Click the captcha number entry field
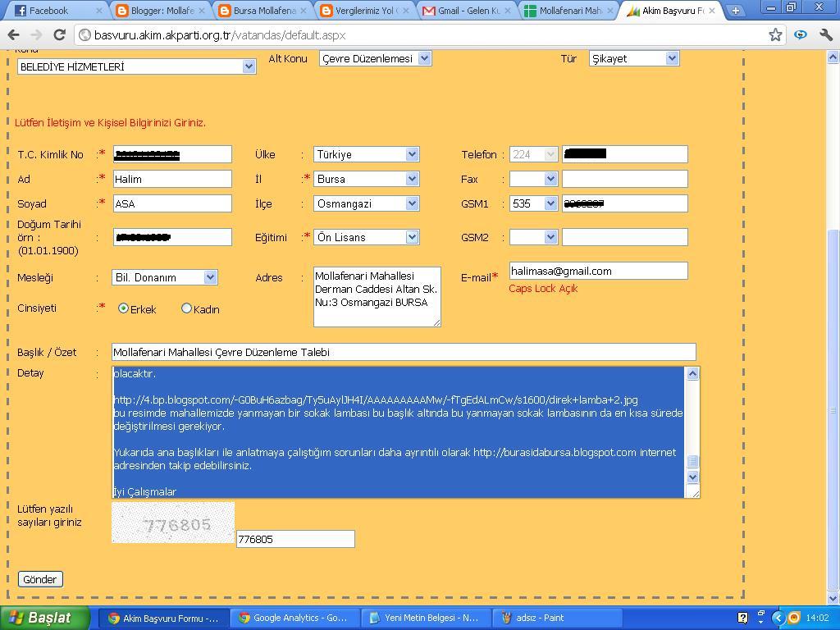The width and height of the screenshot is (840, 630). [295, 539]
